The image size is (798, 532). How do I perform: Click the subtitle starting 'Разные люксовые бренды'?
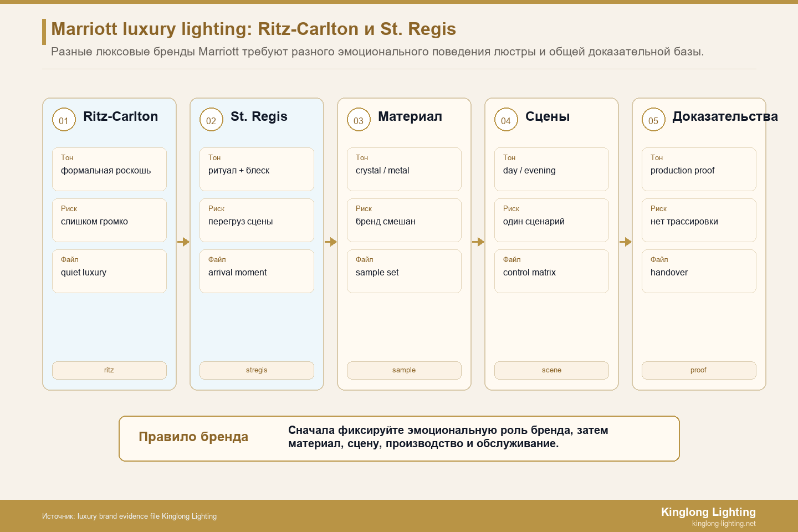(377, 52)
